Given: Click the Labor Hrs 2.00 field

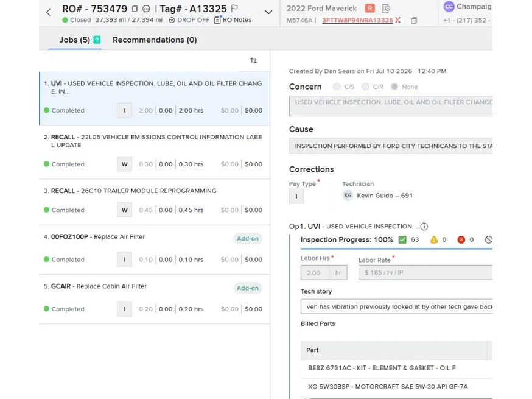Looking at the screenshot, I should click(324, 273).
